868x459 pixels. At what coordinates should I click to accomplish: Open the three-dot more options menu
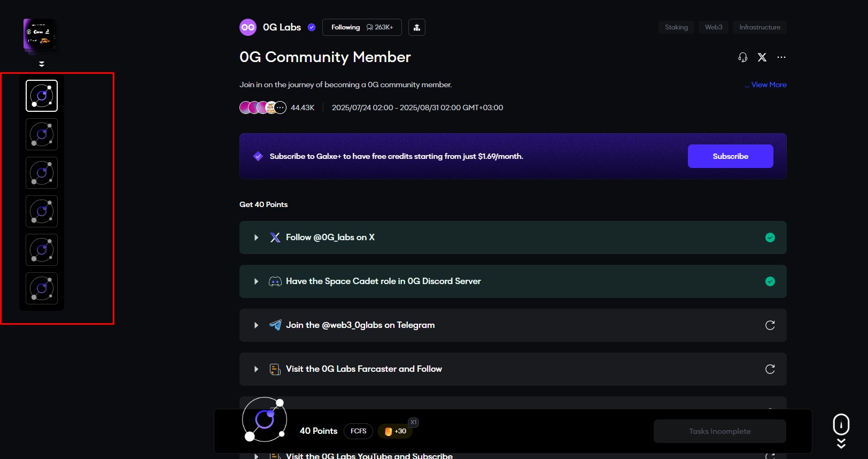pyautogui.click(x=781, y=57)
